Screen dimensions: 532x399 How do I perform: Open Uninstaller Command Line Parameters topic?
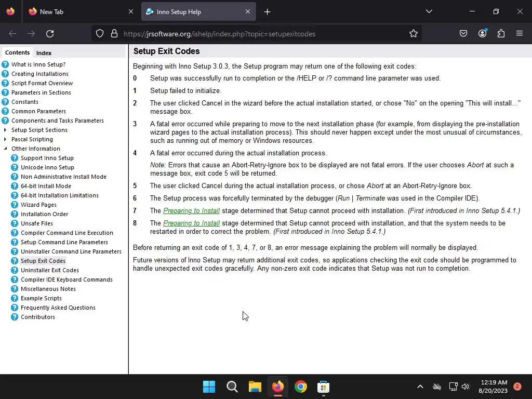click(71, 251)
